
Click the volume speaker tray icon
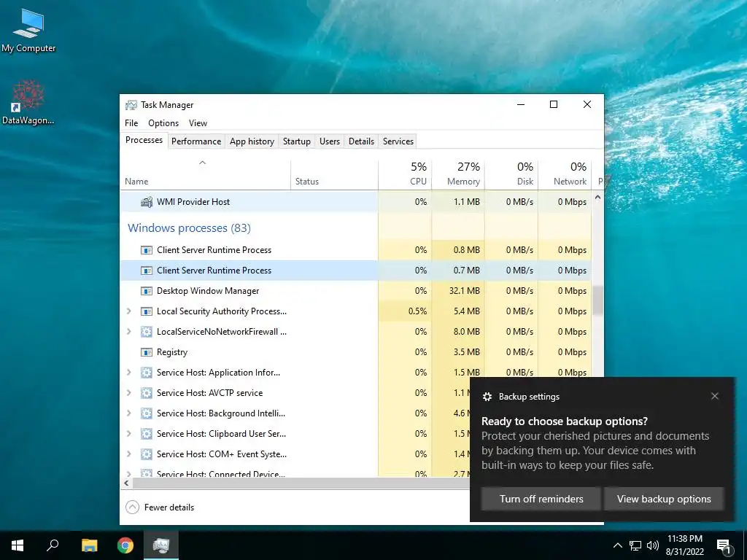click(653, 545)
